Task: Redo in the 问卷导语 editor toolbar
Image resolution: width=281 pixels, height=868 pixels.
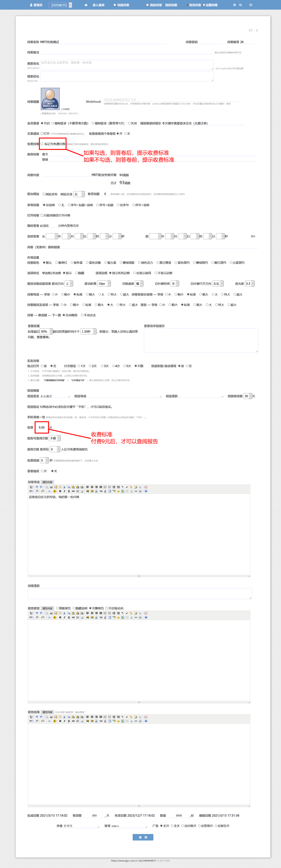Action: tap(41, 487)
